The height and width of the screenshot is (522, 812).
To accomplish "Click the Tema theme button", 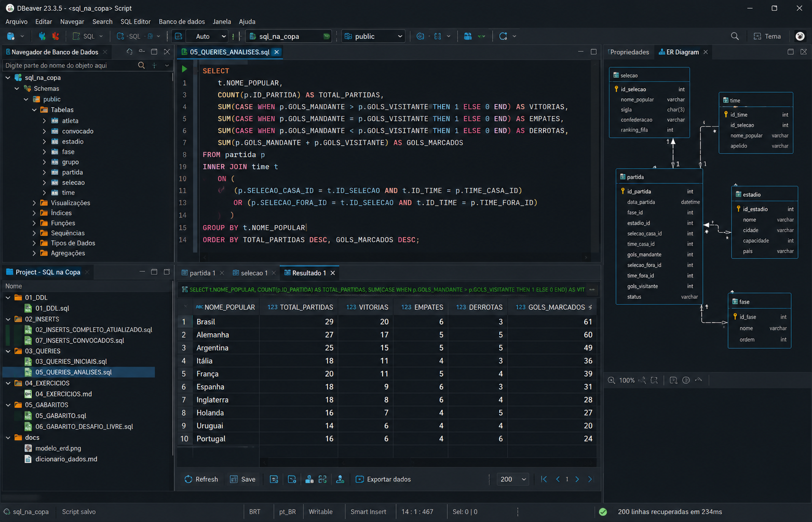I will pos(767,36).
